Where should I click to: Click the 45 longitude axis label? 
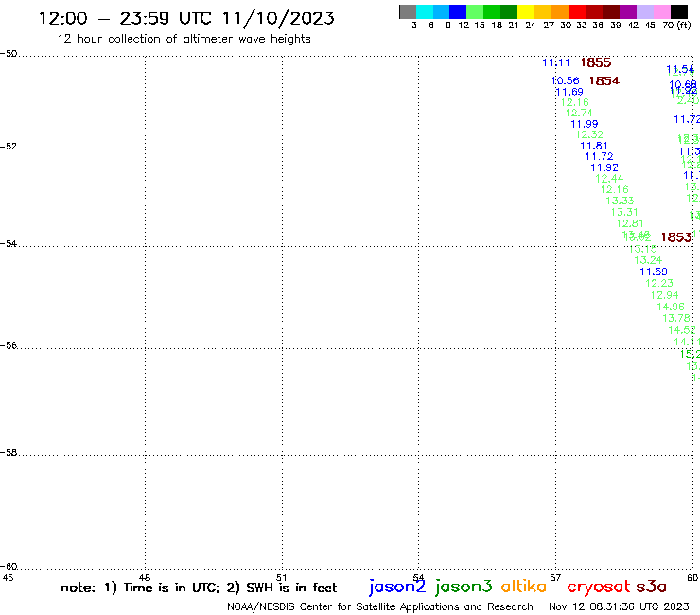[x=8, y=577]
